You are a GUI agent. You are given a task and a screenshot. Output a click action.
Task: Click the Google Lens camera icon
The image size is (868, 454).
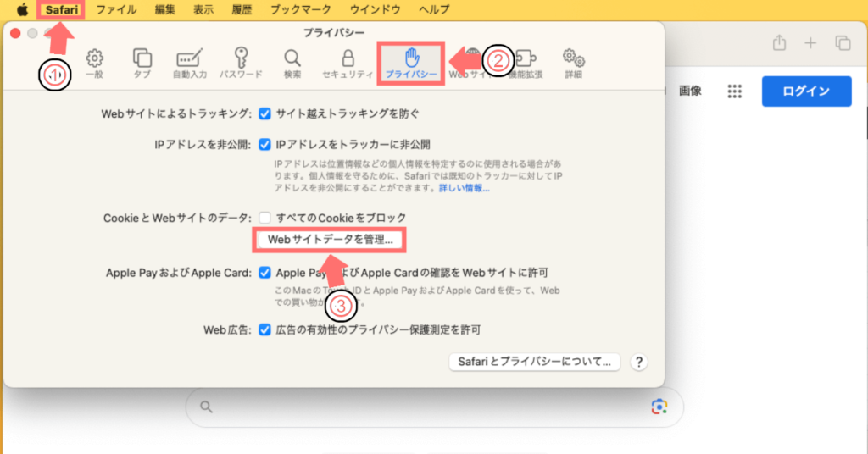coord(659,407)
